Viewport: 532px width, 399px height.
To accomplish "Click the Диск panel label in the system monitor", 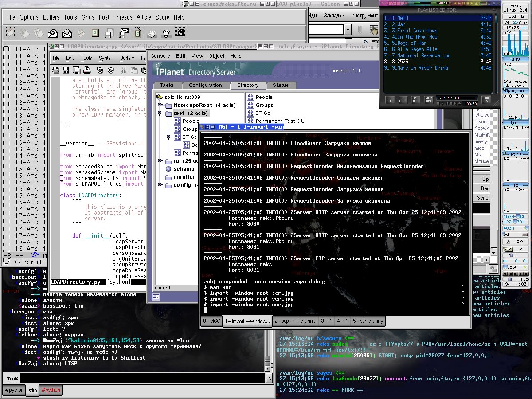I will 515,122.
